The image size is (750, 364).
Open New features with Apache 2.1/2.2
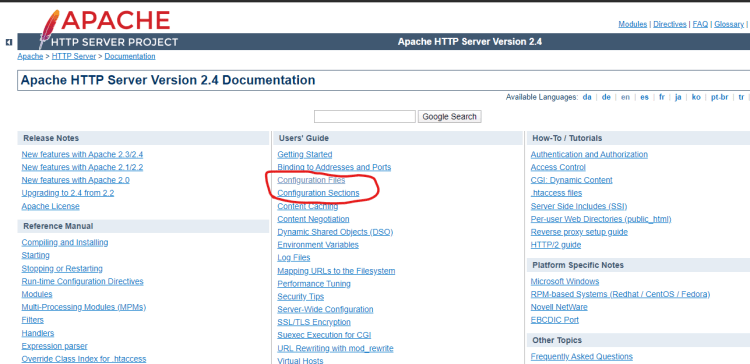point(82,167)
